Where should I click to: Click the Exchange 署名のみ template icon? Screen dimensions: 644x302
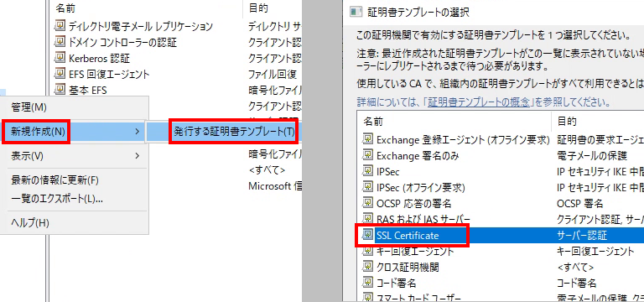367,155
